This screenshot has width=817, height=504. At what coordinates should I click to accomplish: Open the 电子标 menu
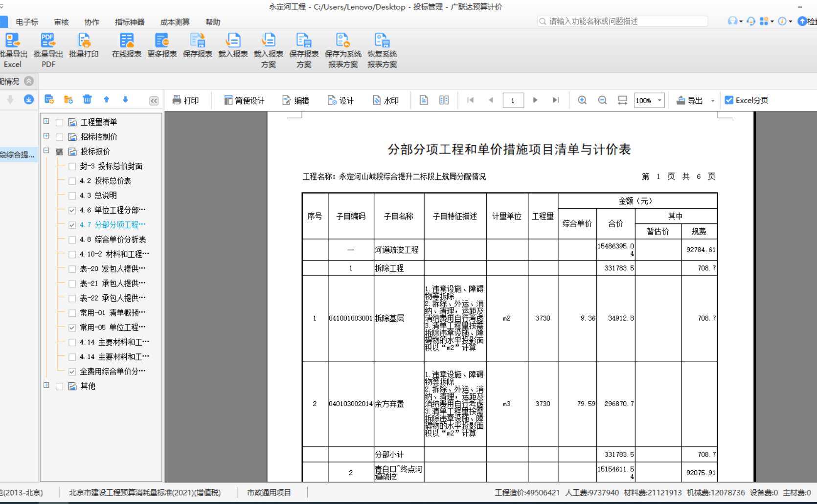pyautogui.click(x=27, y=22)
